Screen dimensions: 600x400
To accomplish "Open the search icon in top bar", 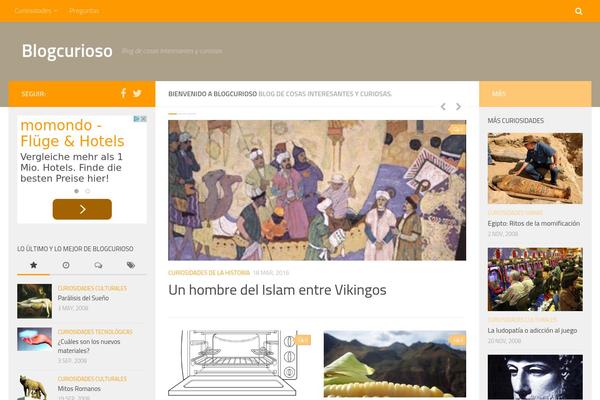I will click(579, 11).
